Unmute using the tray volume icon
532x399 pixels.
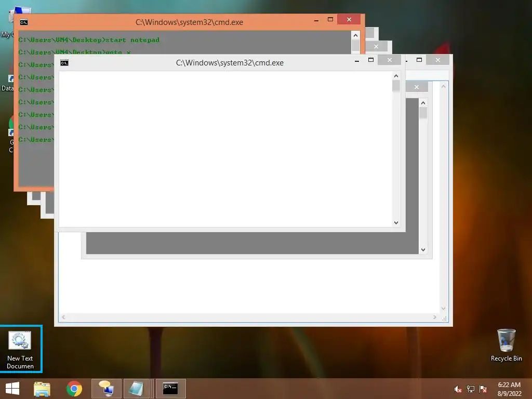point(458,389)
